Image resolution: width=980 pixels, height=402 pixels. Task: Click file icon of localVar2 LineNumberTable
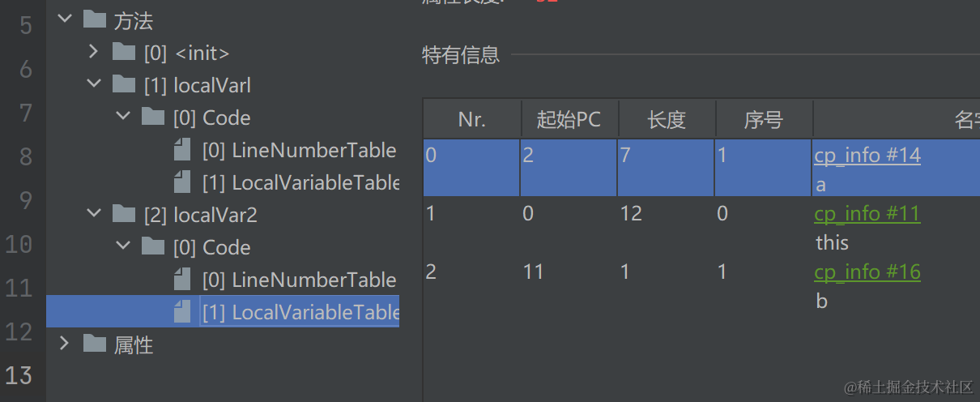click(x=183, y=280)
